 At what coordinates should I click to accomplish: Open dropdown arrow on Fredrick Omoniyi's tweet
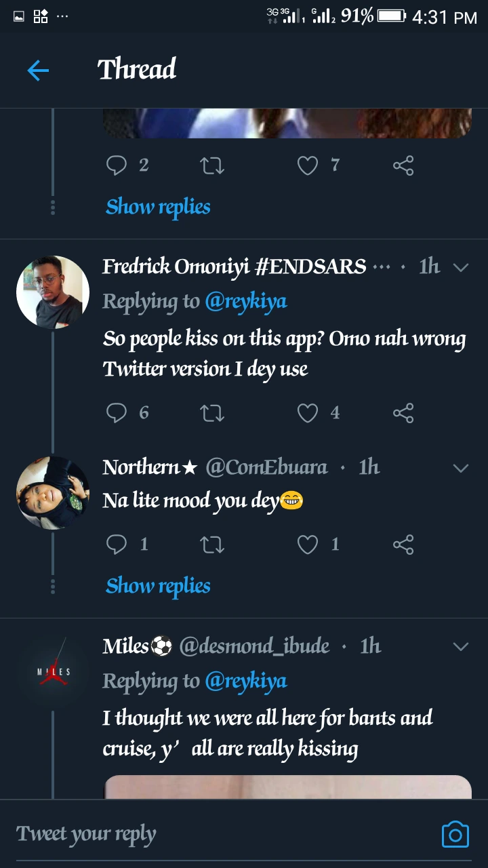click(x=461, y=267)
